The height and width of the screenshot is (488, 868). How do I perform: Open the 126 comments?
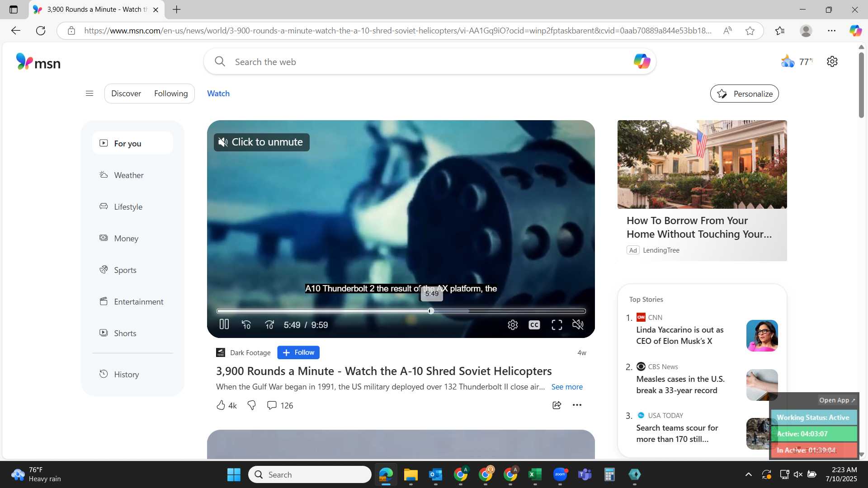(280, 405)
